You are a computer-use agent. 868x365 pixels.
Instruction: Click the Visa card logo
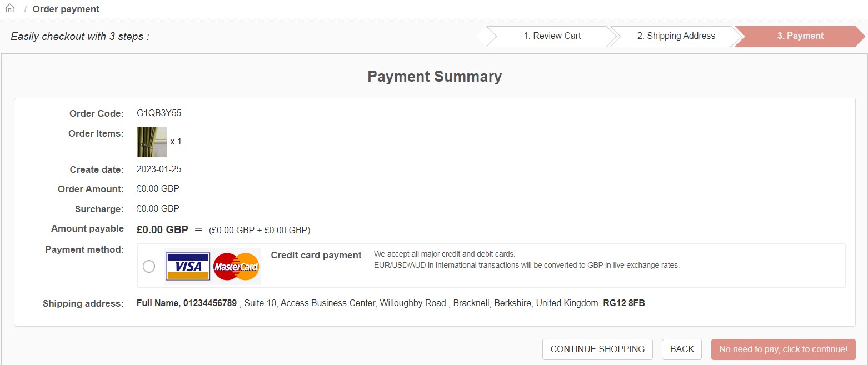188,267
